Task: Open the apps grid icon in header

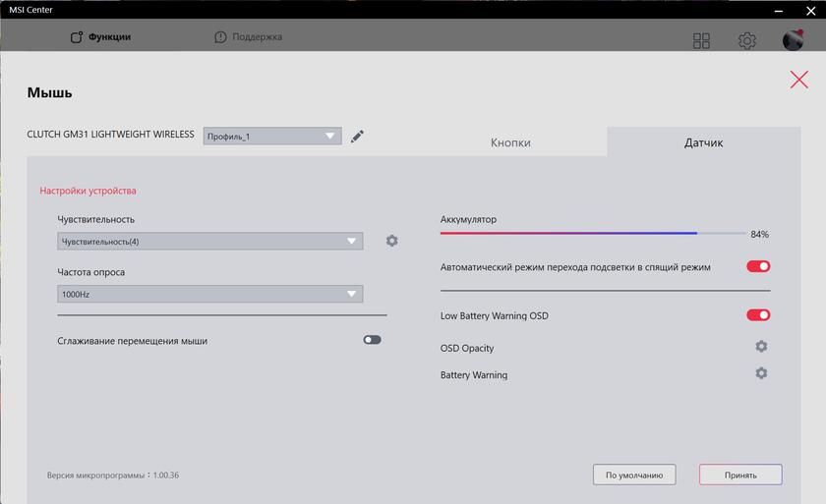Action: (x=701, y=40)
